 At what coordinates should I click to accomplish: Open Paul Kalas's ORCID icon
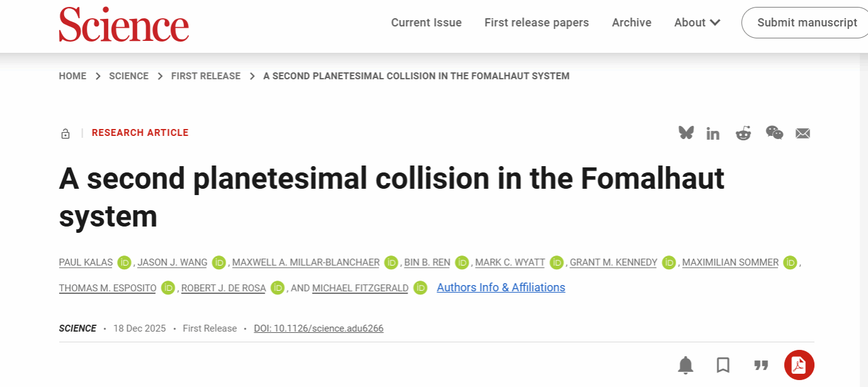(124, 262)
